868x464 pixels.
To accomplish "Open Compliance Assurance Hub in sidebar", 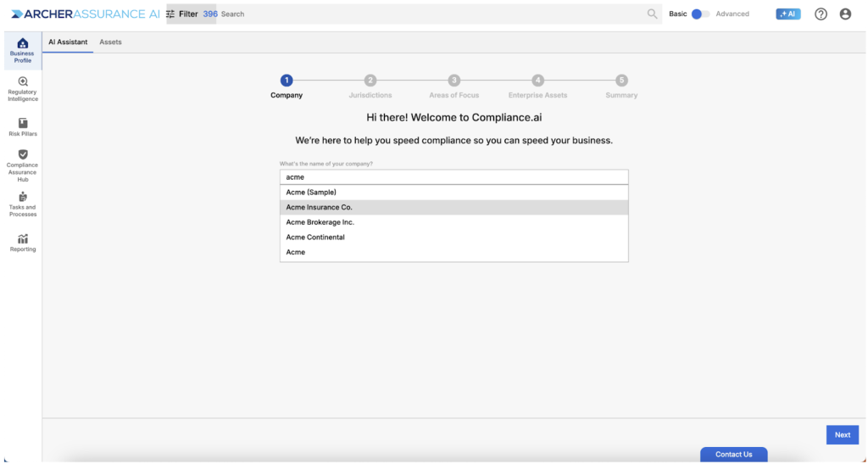I will 23,165.
